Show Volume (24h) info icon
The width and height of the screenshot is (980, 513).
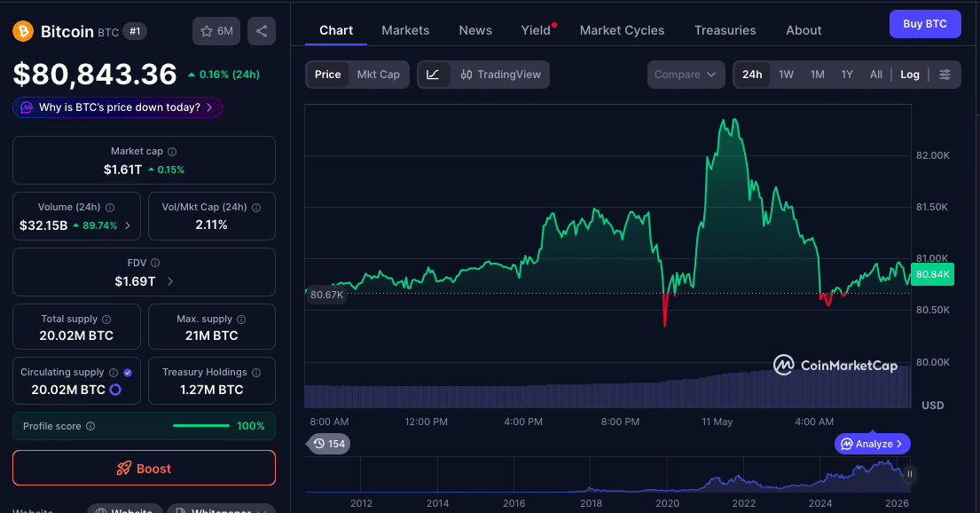(x=110, y=208)
